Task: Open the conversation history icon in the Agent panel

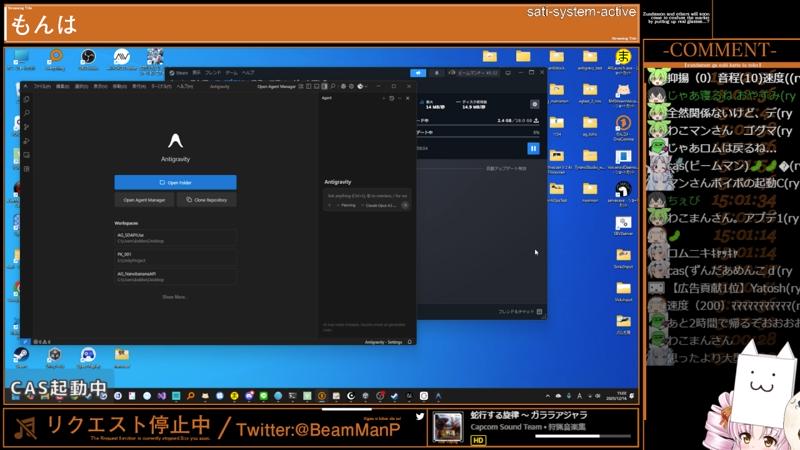Action: coord(391,98)
